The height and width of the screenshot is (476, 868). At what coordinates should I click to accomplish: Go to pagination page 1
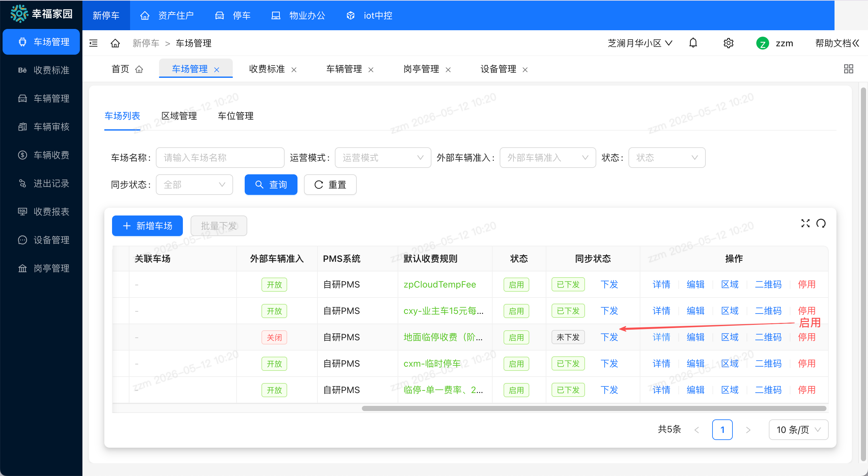pyautogui.click(x=722, y=430)
